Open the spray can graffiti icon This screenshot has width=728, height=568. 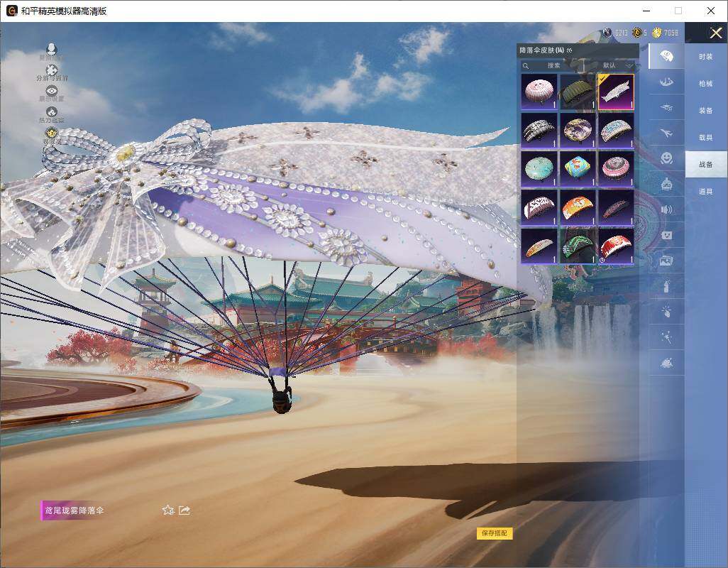(x=666, y=286)
